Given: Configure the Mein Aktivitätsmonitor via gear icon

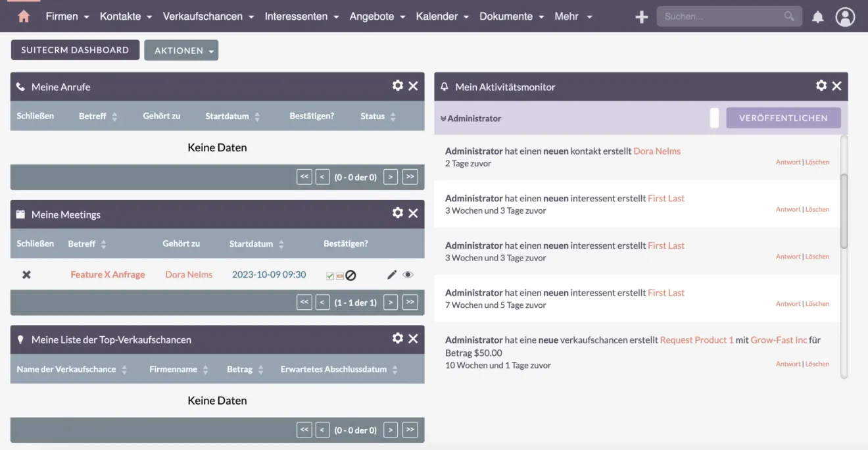Looking at the screenshot, I should [821, 85].
